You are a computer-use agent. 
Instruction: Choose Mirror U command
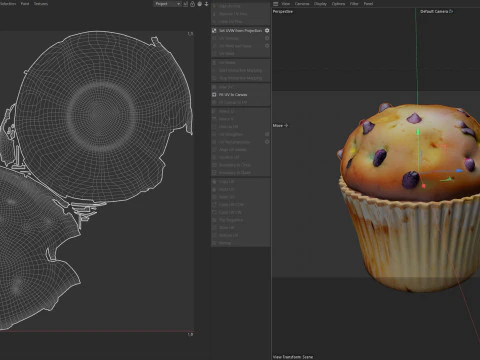227,111
